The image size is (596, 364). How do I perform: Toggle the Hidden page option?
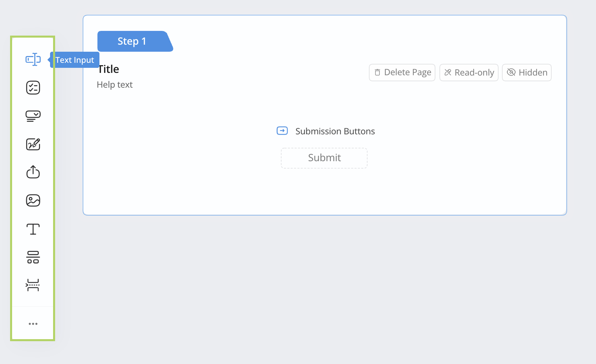coord(526,73)
